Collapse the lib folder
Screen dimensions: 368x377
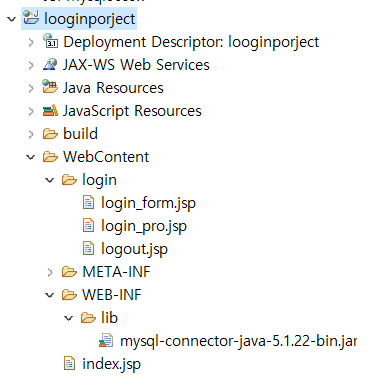[x=69, y=318]
